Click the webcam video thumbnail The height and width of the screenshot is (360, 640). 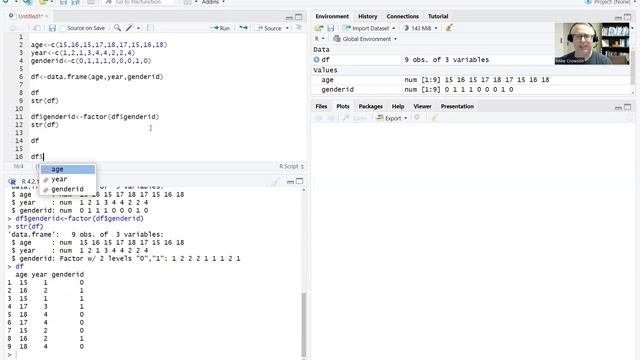(592, 44)
